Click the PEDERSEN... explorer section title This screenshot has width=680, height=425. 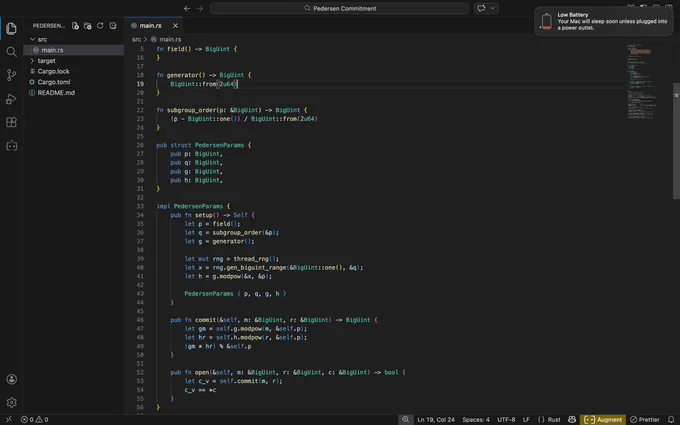pos(49,26)
